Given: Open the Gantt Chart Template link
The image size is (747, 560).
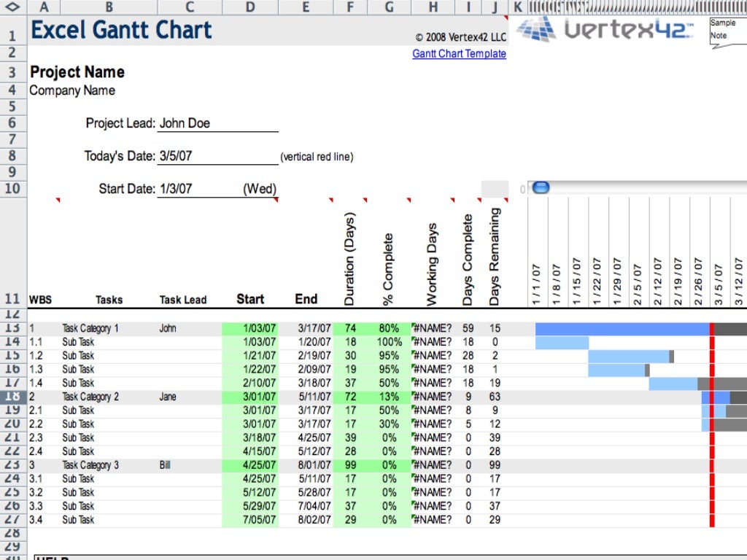Looking at the screenshot, I should (459, 54).
